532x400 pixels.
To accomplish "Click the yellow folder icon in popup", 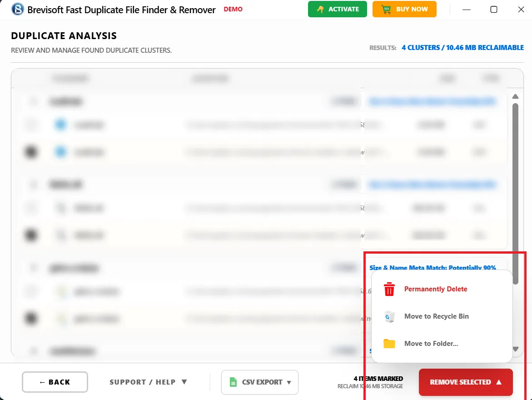I will point(389,344).
